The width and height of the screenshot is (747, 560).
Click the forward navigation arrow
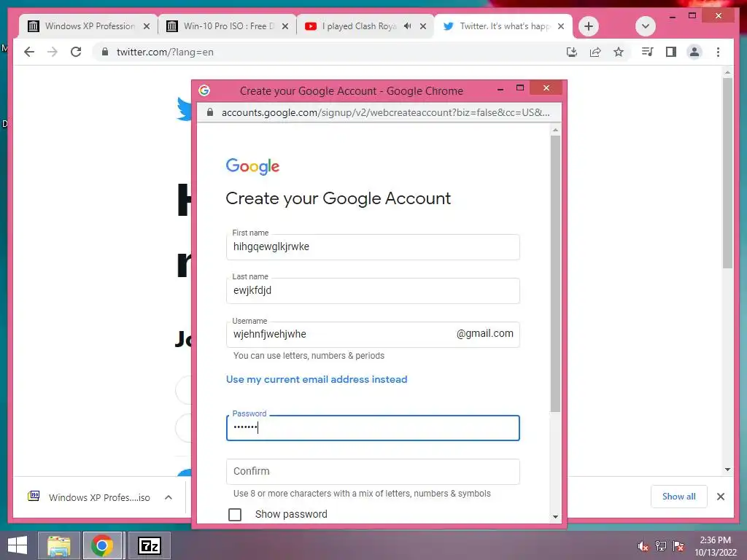point(53,52)
